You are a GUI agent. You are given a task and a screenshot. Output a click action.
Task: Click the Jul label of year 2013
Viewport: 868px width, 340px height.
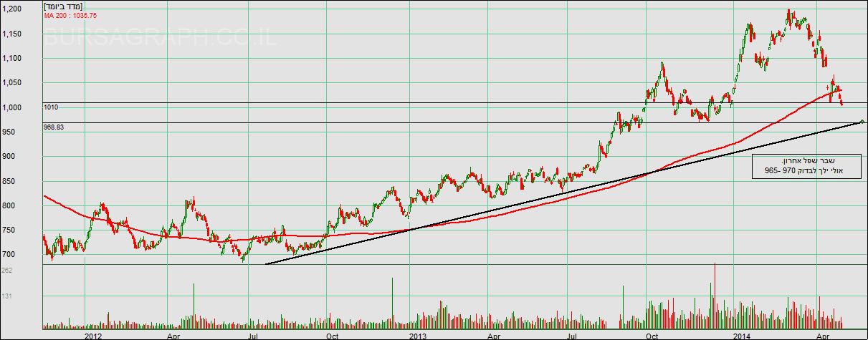(573, 335)
